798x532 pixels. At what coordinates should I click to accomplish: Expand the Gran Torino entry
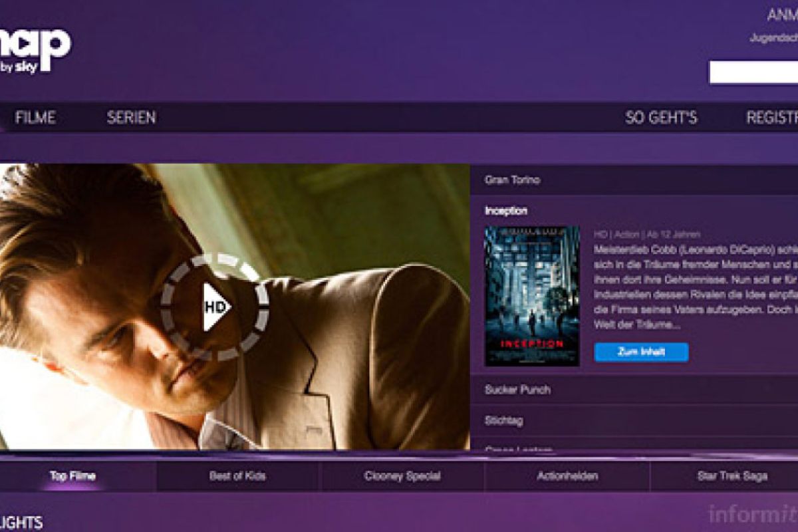click(x=512, y=180)
